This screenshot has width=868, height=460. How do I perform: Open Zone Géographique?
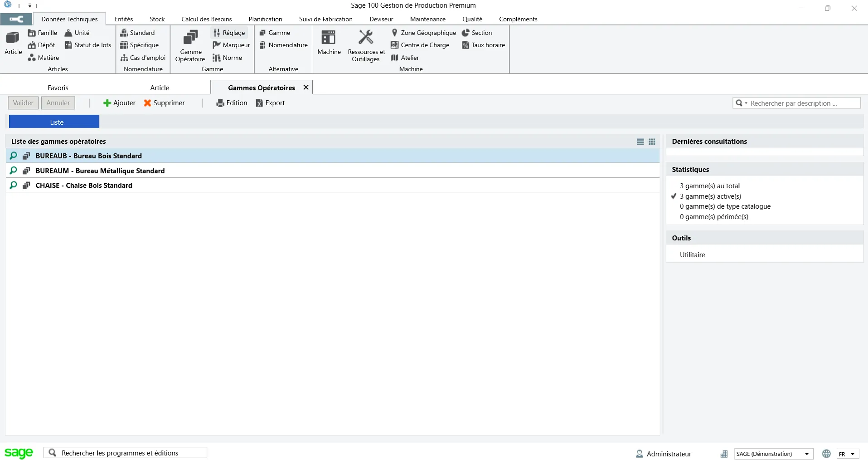point(423,33)
